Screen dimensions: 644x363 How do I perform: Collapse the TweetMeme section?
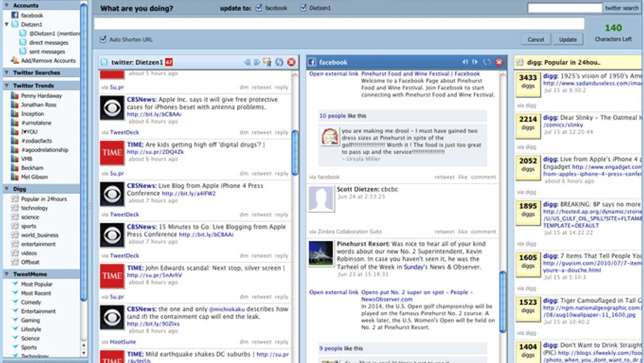(7, 274)
